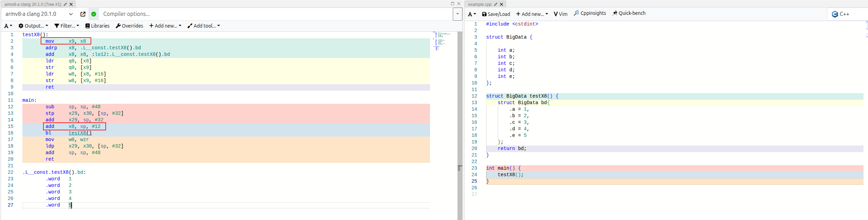Maximize the compiler pane
868x220 pixels.
click(x=452, y=4)
